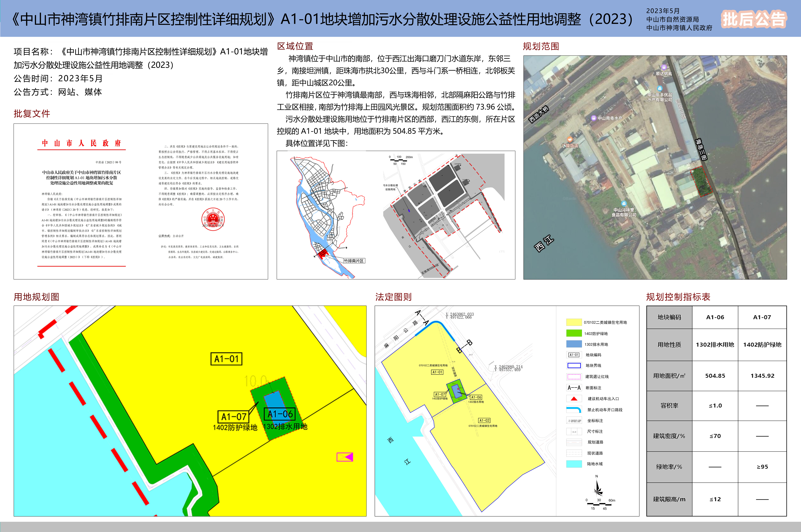The width and height of the screenshot is (801, 532).
Task: Click the 规划范围 section heading
Action: click(x=541, y=46)
